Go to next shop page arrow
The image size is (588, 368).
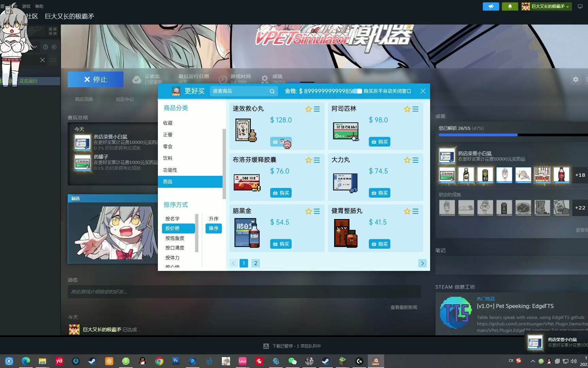(x=422, y=263)
